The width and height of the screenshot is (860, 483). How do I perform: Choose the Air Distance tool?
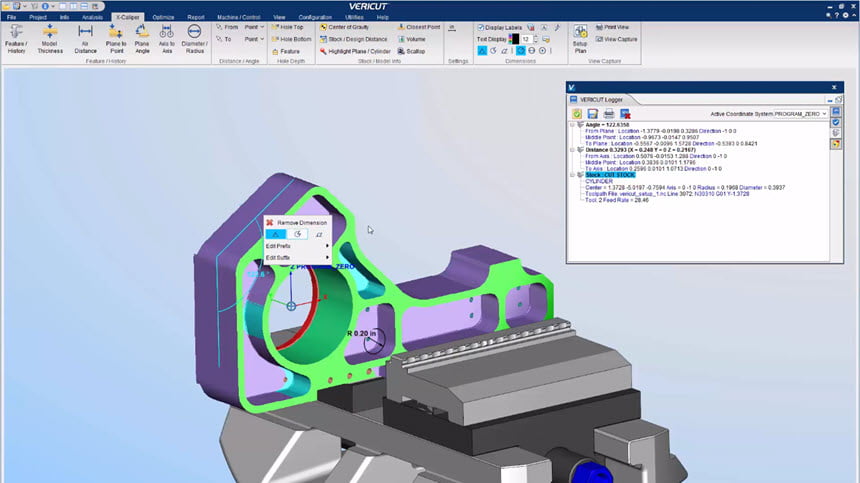pos(85,39)
